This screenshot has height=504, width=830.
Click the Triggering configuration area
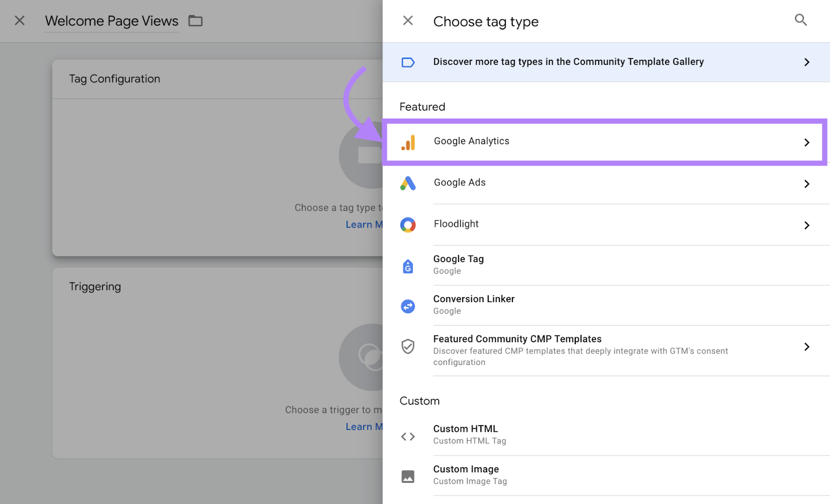tap(208, 363)
